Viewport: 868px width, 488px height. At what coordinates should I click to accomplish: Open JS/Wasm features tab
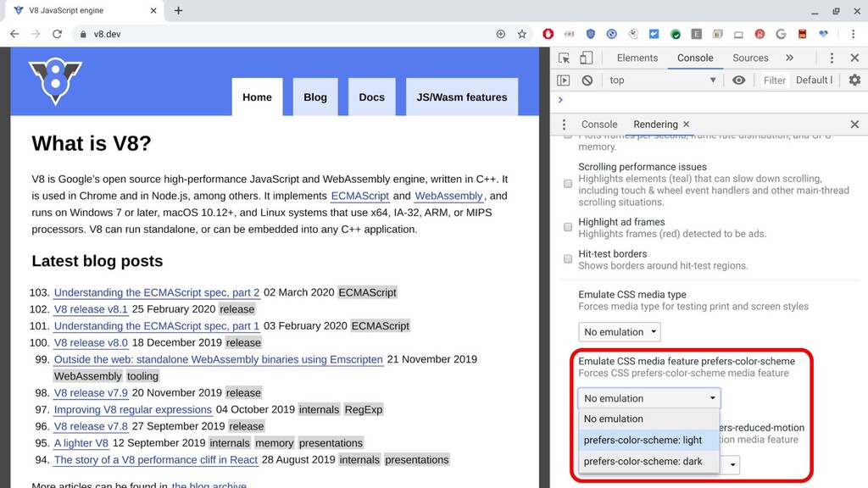pos(462,97)
